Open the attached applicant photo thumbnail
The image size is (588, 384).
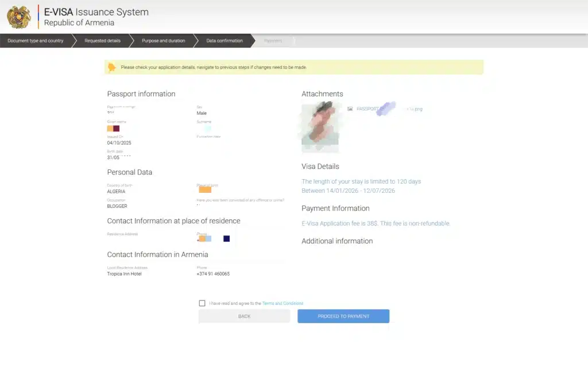320,127
